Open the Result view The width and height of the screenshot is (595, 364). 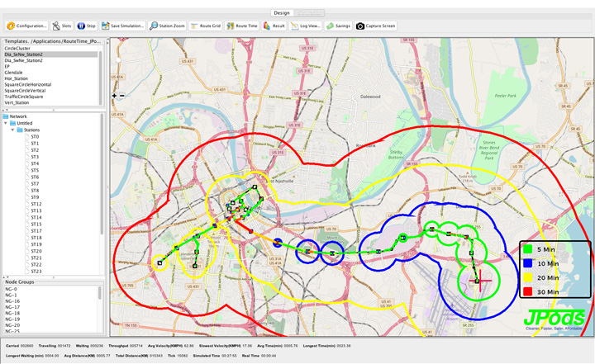[275, 26]
